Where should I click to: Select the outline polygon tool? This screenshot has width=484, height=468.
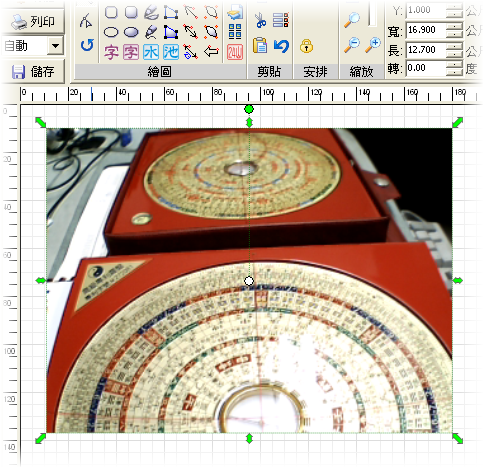pyautogui.click(x=171, y=13)
